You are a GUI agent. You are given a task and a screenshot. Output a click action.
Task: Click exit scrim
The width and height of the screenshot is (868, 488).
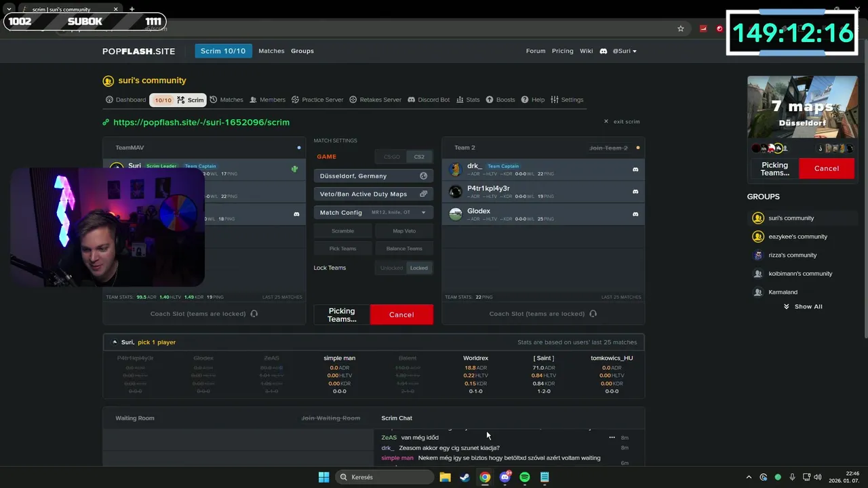click(622, 121)
